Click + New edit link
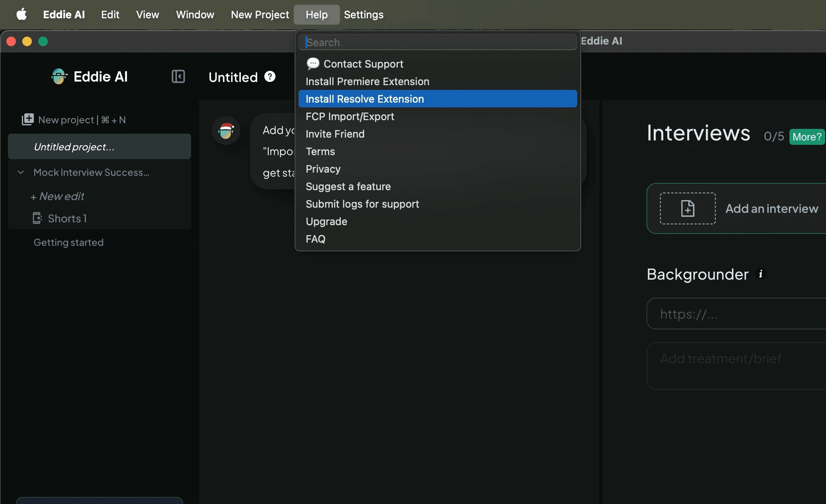The width and height of the screenshot is (826, 504). (57, 196)
